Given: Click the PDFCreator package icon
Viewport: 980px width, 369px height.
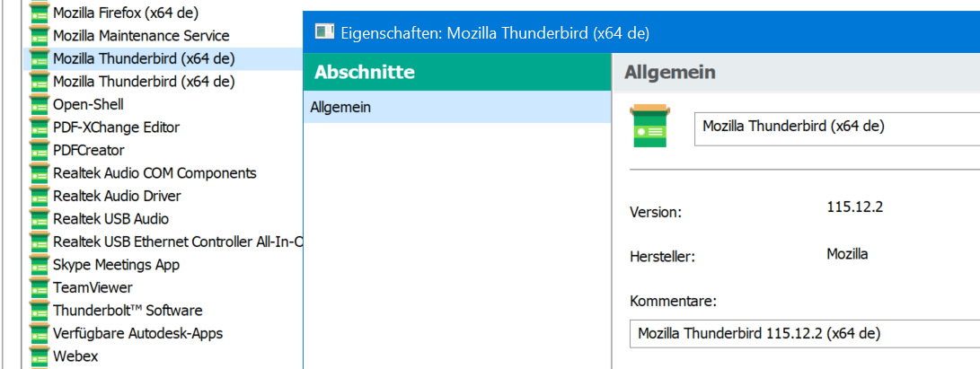Looking at the screenshot, I should [x=39, y=150].
